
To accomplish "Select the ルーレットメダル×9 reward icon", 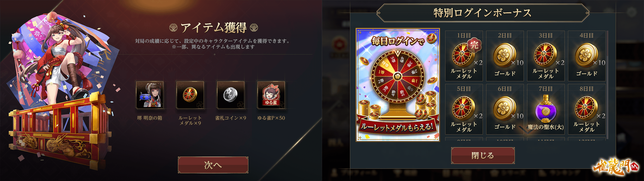I will point(190,95).
